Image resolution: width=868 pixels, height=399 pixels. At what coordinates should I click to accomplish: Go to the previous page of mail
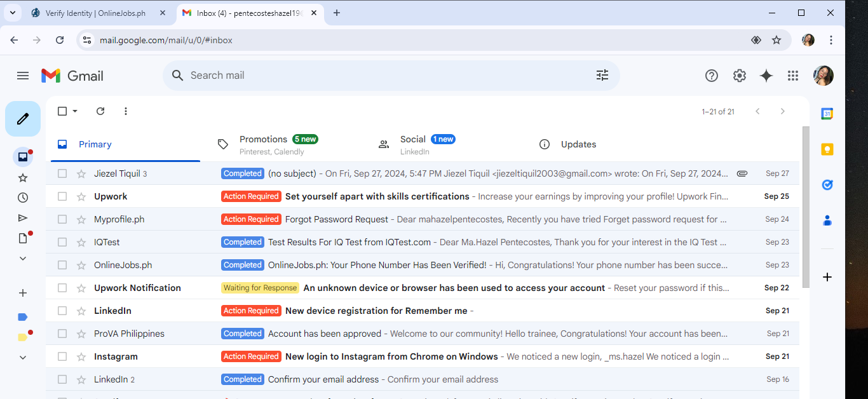757,111
